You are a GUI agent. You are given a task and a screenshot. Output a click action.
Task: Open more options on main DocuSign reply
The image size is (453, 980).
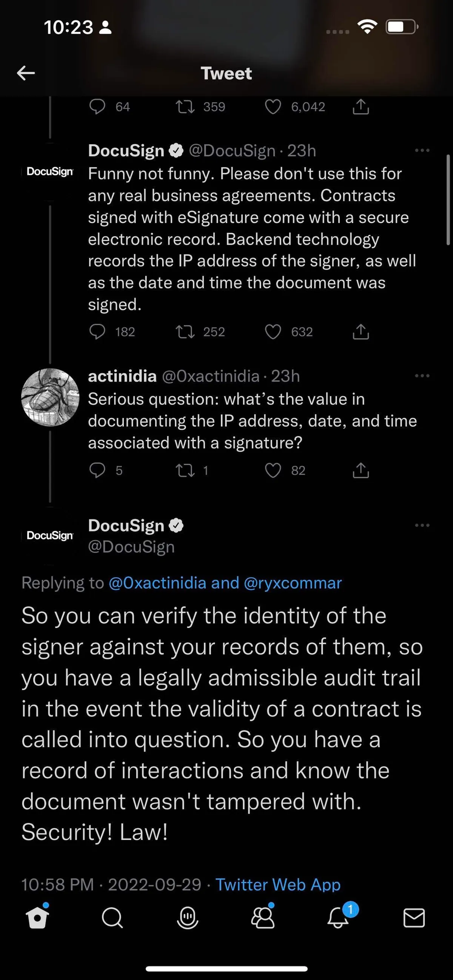click(x=422, y=525)
